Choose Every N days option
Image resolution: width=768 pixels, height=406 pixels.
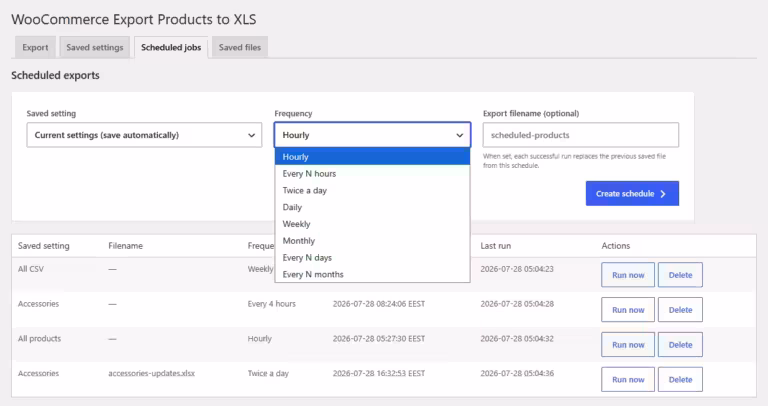[x=372, y=258]
